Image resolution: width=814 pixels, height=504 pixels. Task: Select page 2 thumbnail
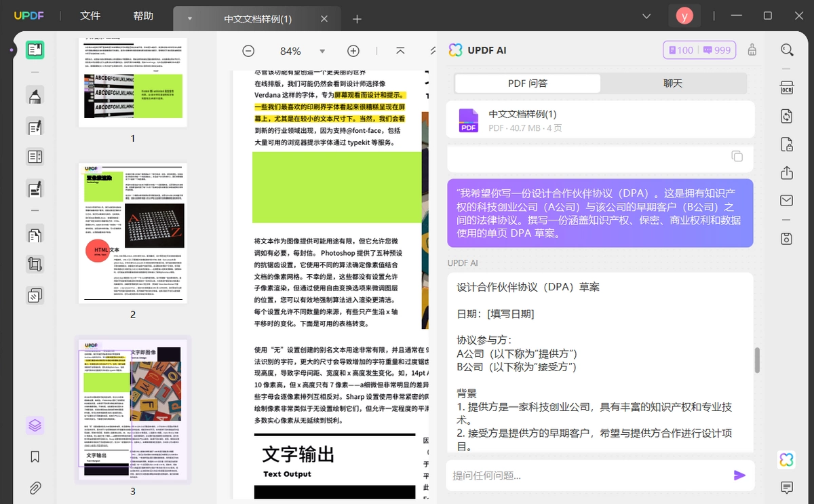[133, 232]
